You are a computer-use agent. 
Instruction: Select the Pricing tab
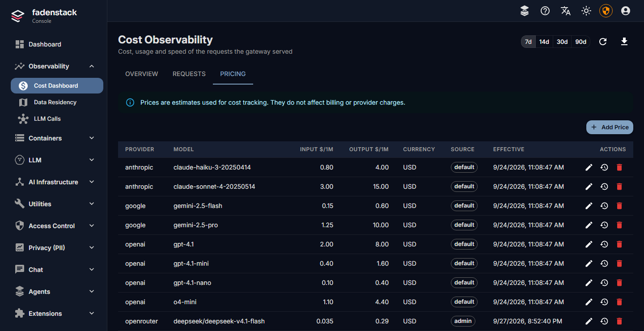[233, 74]
